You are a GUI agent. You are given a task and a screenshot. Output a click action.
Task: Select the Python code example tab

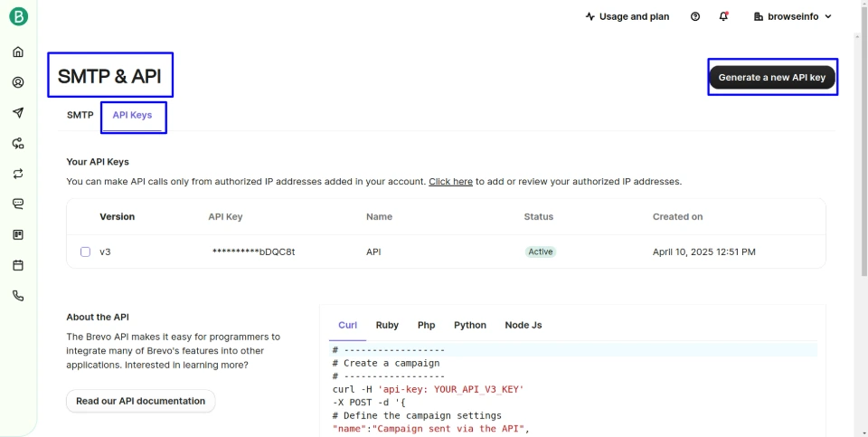pyautogui.click(x=469, y=325)
